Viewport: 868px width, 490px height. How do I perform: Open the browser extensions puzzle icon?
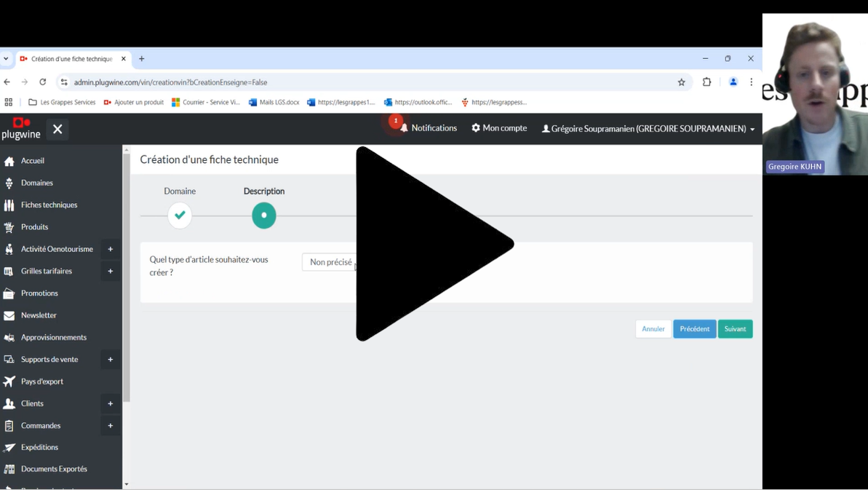pos(706,82)
